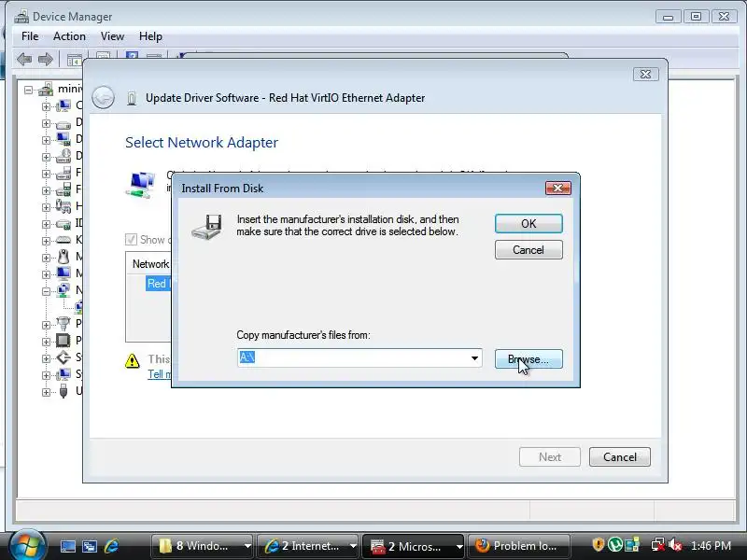Select the highlighted Red Hat adapter list entry
The width and height of the screenshot is (747, 560).
pyautogui.click(x=158, y=284)
